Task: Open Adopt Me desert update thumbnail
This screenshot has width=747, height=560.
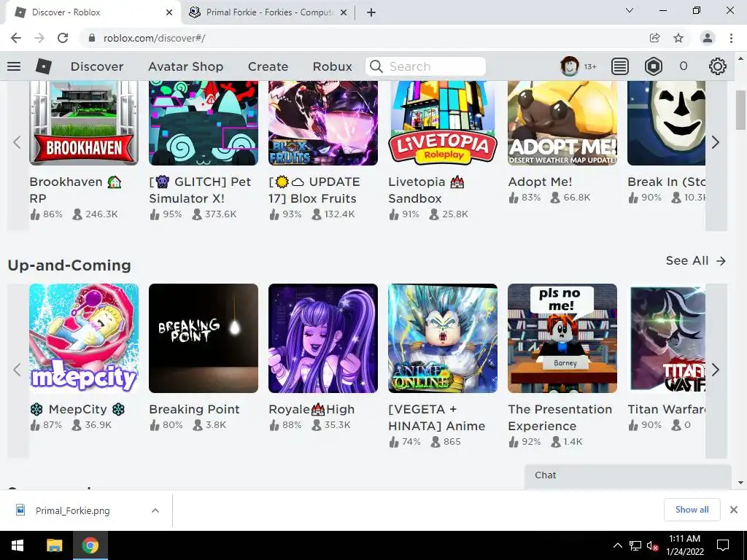Action: click(x=562, y=122)
